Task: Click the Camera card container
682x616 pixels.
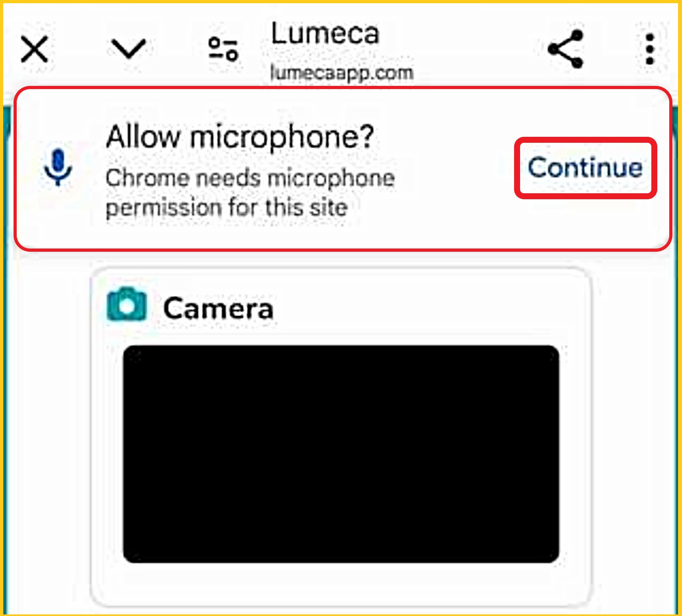Action: [341, 437]
